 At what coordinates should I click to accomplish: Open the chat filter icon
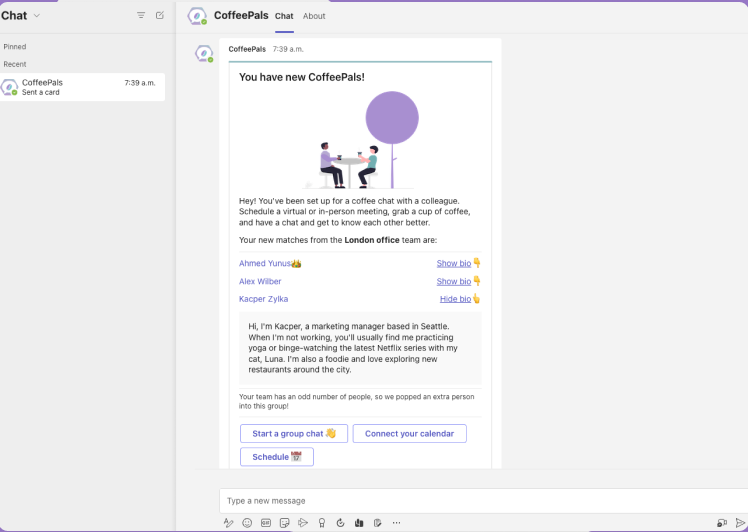click(x=141, y=15)
